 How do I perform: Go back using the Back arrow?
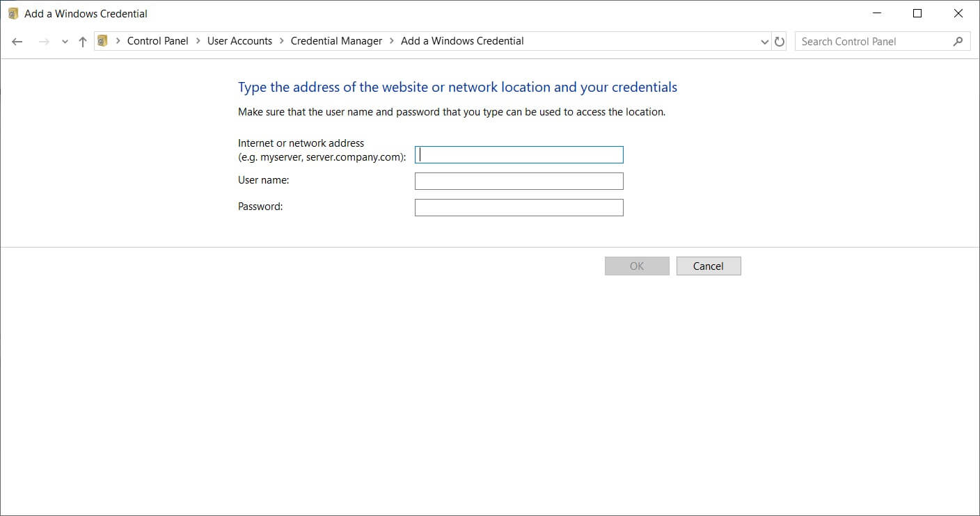pyautogui.click(x=17, y=42)
